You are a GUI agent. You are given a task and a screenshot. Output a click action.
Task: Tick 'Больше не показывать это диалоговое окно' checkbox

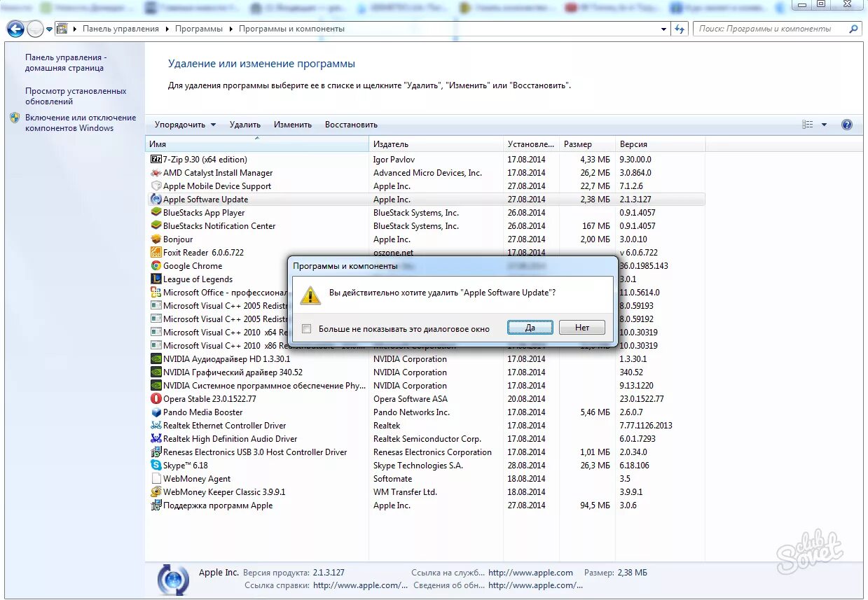tap(306, 328)
